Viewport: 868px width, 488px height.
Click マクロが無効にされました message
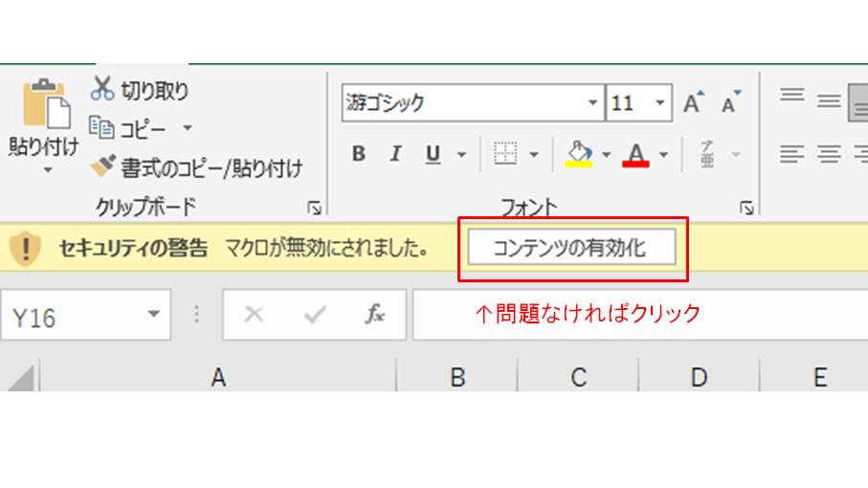pos(326,249)
